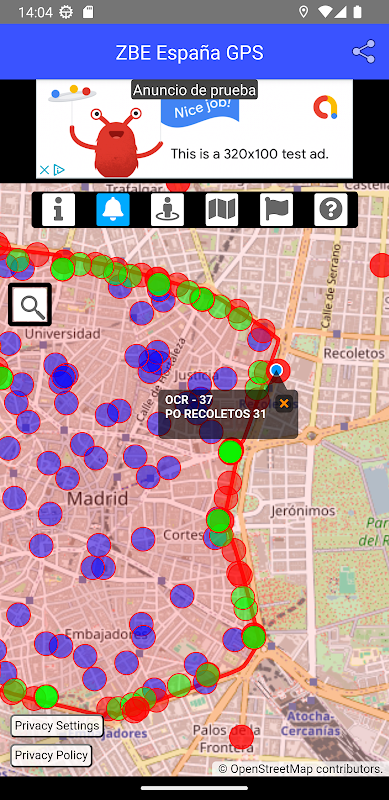Tap the 320x100 test ad banner
Screen dimensions: 389x800
point(194,129)
